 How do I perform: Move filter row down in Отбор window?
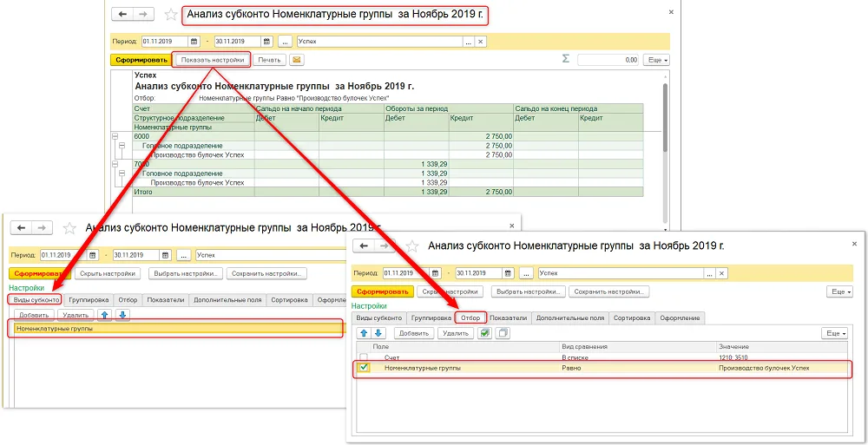pyautogui.click(x=378, y=333)
